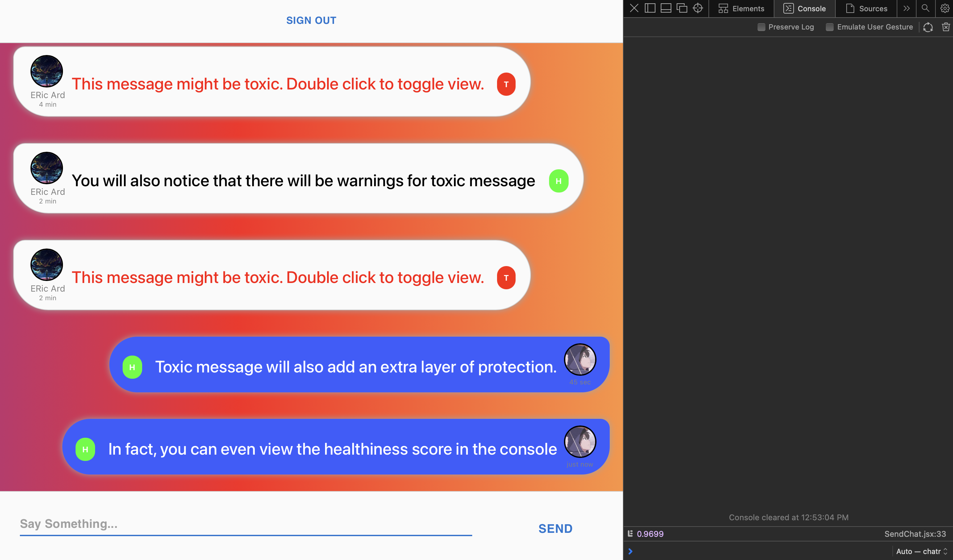The height and width of the screenshot is (560, 953).
Task: Switch to the Elements tab
Action: (x=741, y=8)
